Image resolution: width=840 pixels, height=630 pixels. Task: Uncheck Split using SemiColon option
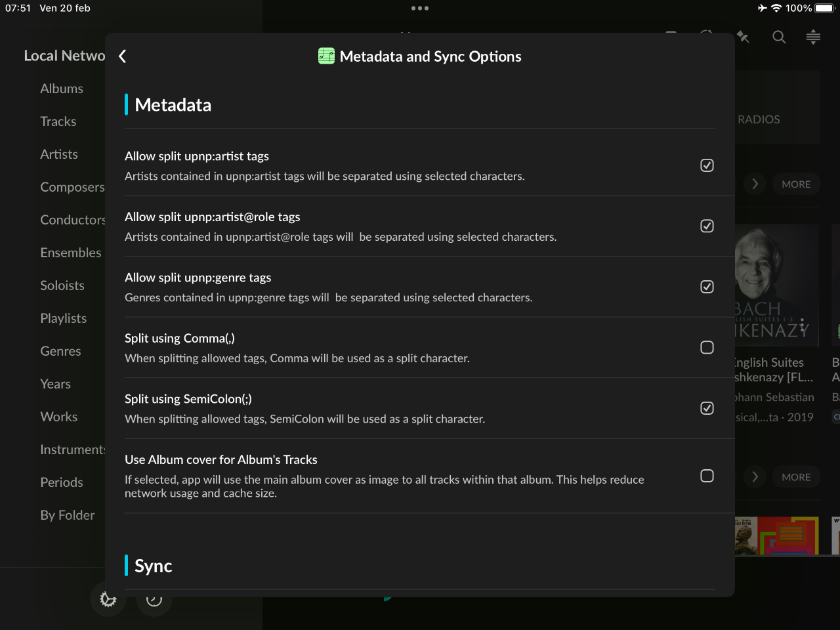[707, 408]
